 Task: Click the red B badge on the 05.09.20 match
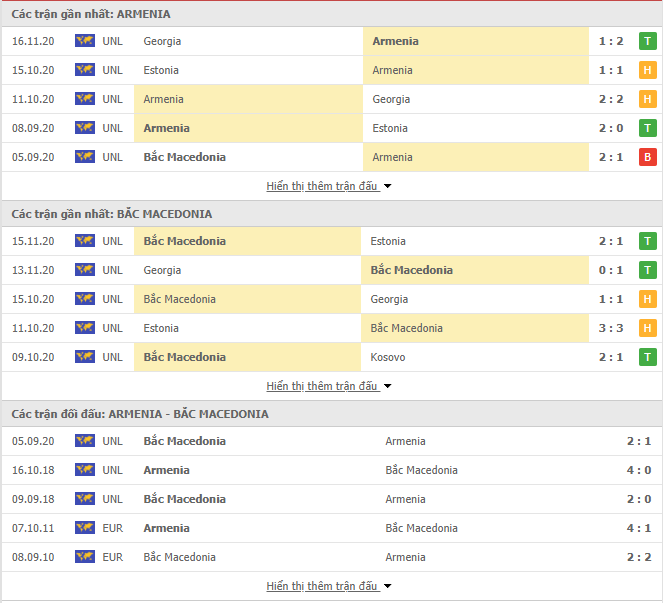(647, 157)
